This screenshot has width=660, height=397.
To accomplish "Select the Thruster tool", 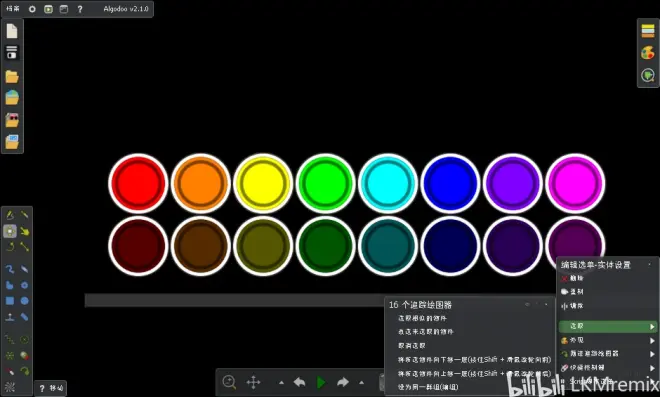I will pyautogui.click(x=24, y=355).
